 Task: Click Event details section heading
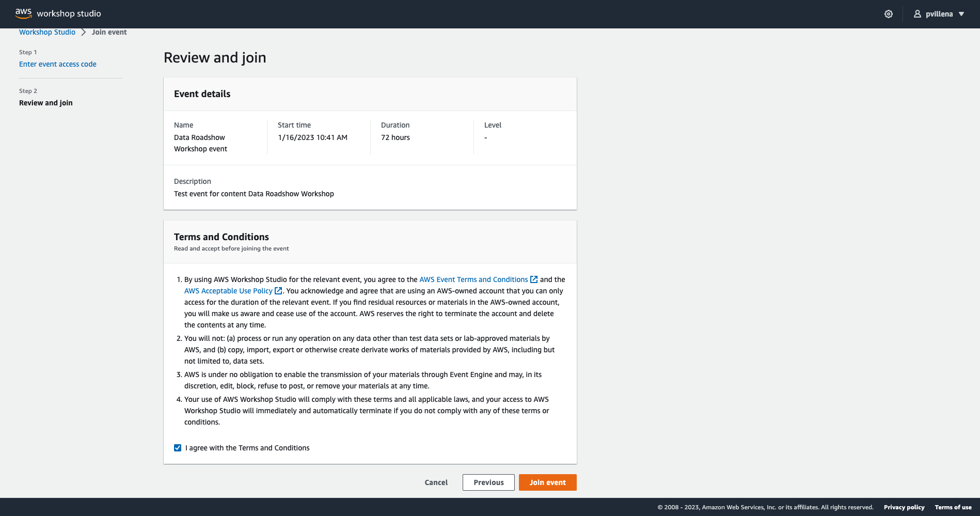202,94
